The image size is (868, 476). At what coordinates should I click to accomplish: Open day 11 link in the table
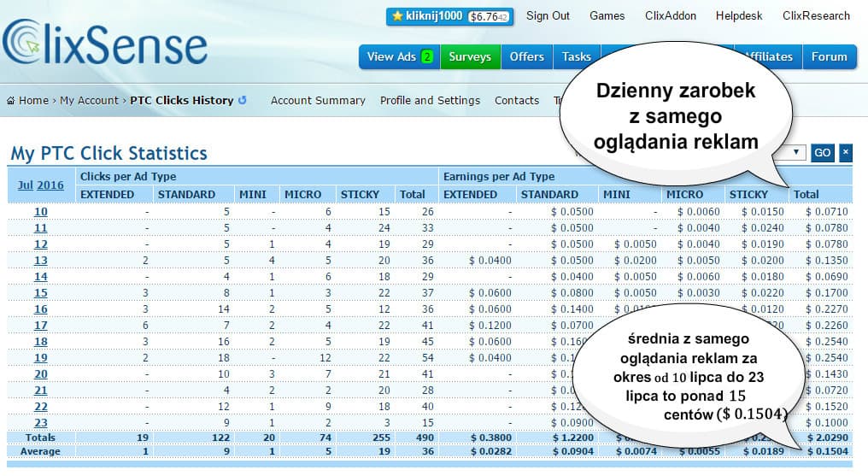[41, 228]
